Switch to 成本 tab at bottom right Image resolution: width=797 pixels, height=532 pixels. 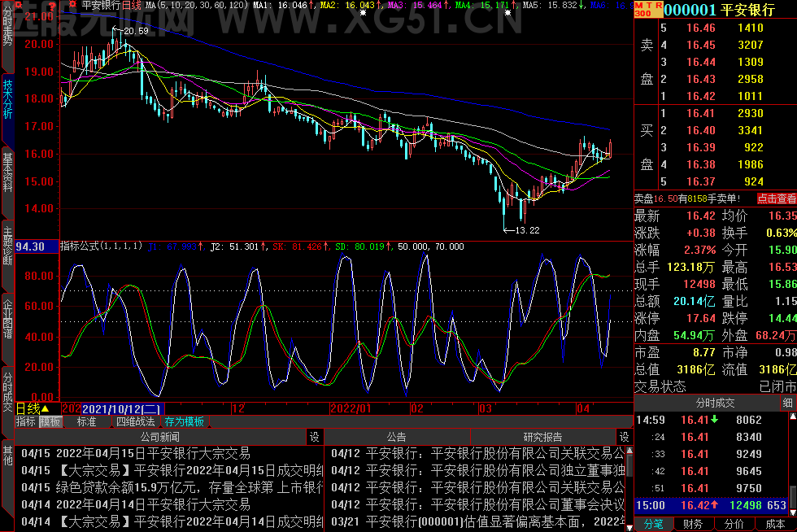tap(774, 525)
